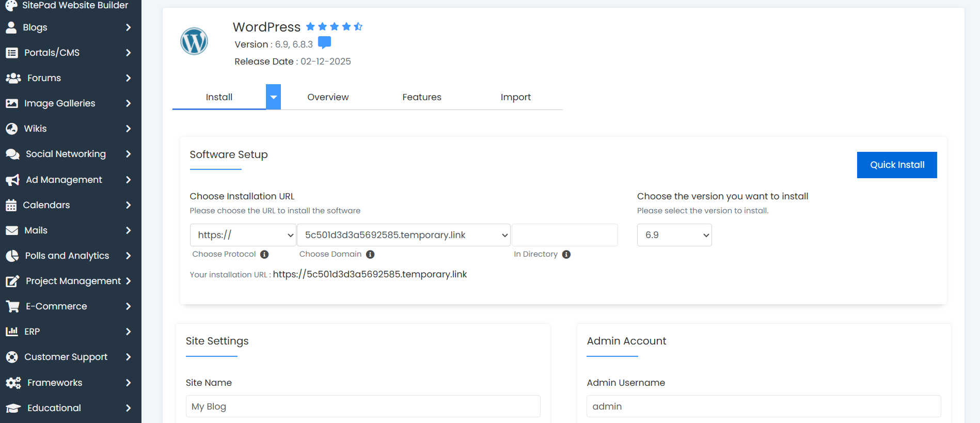
Task: Open the version 6.9 dropdown
Action: (674, 235)
